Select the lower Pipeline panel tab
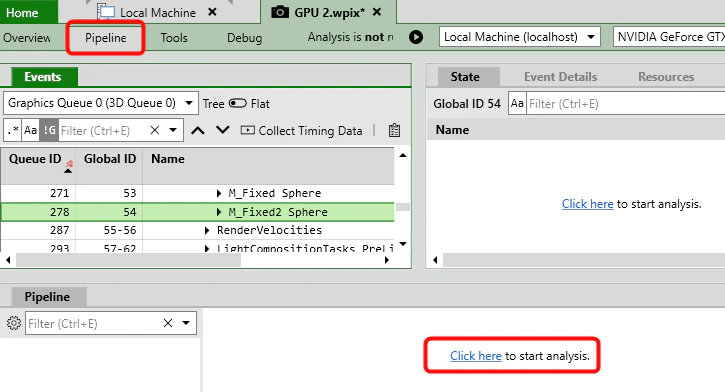Image resolution: width=725 pixels, height=392 pixels. 48,297
